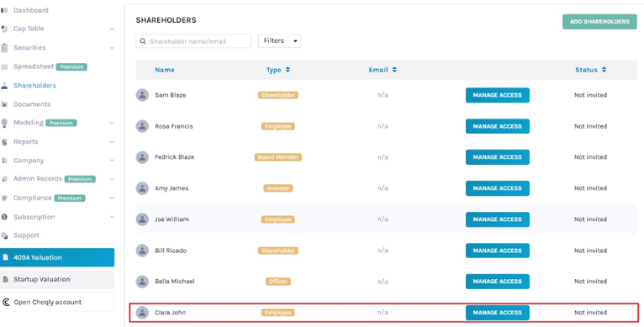
Task: Click the search magnifier icon
Action: pos(143,41)
